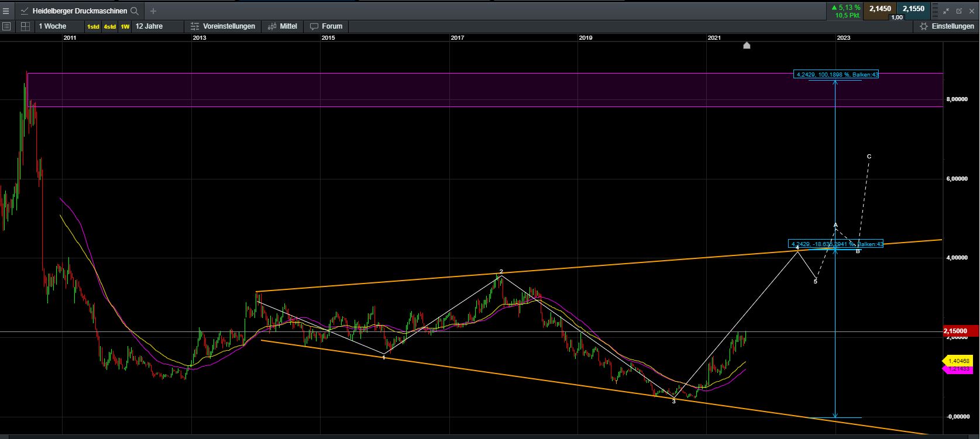Click the 2021 year label on the time axis

tap(714, 38)
